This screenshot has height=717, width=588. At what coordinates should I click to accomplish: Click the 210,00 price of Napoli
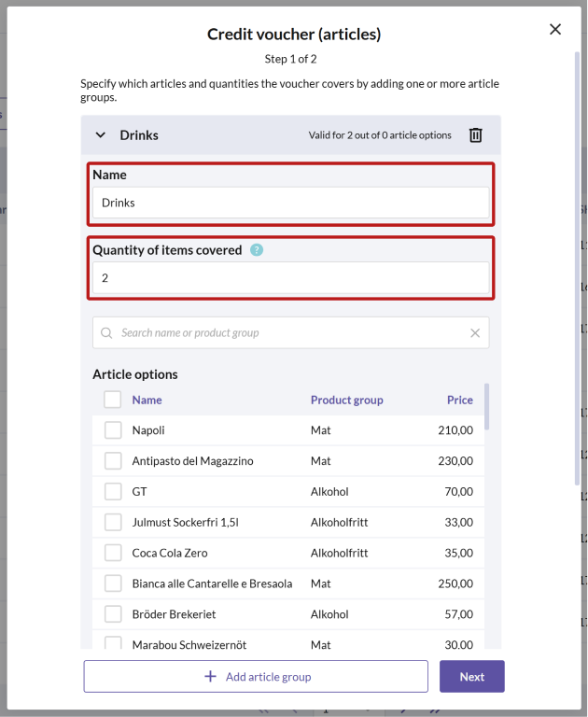pos(455,430)
